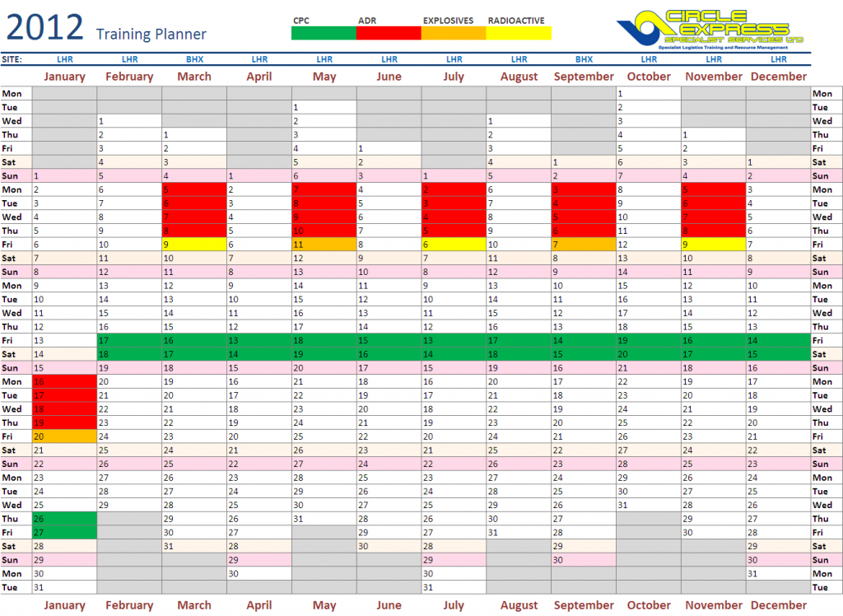Select May 7 red ADR cell
Viewport: 843px width, 616px height.
[x=324, y=189]
